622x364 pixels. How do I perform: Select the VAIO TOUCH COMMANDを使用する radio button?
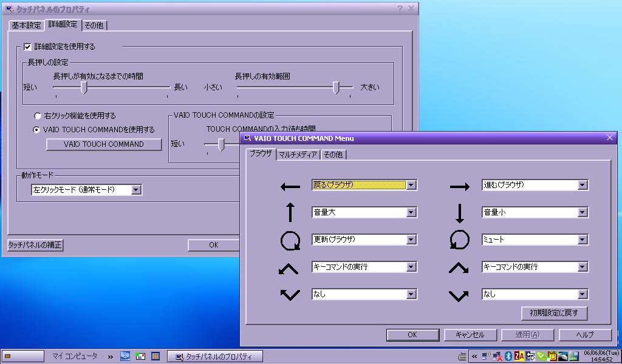36,130
